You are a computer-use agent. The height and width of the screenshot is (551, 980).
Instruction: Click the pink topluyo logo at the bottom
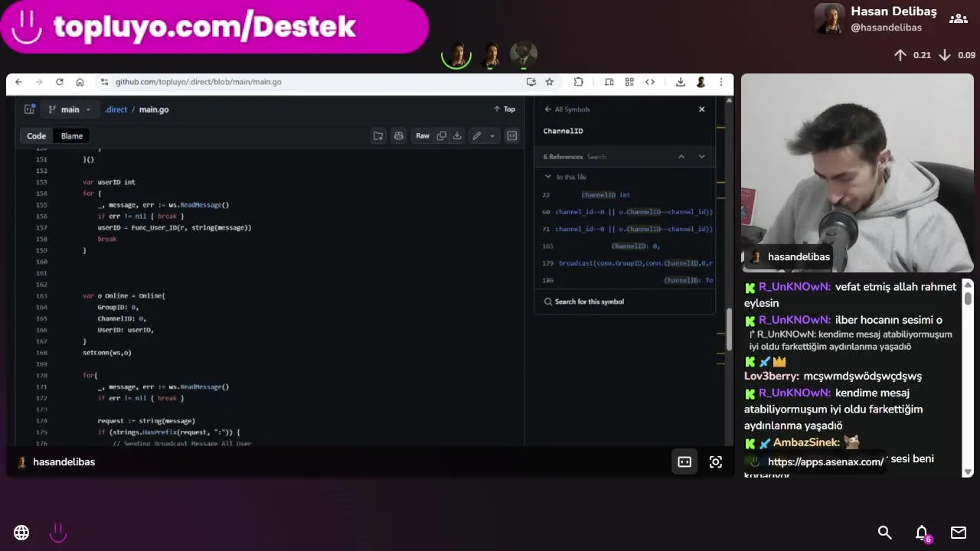pyautogui.click(x=58, y=533)
